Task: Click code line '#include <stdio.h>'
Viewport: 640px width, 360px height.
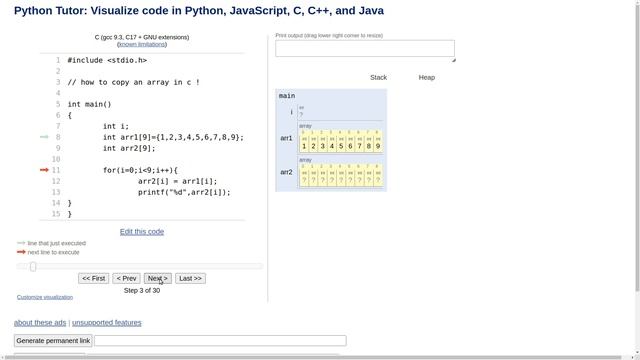Action: pos(107,60)
